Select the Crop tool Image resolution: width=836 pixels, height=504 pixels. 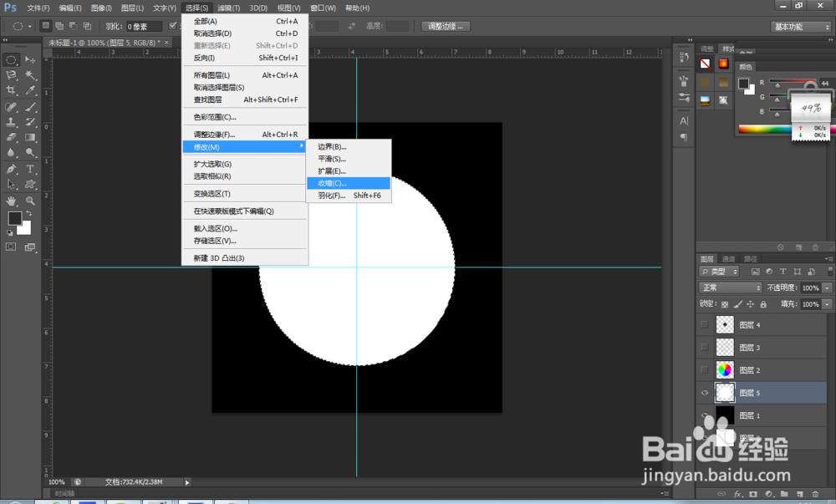point(11,90)
